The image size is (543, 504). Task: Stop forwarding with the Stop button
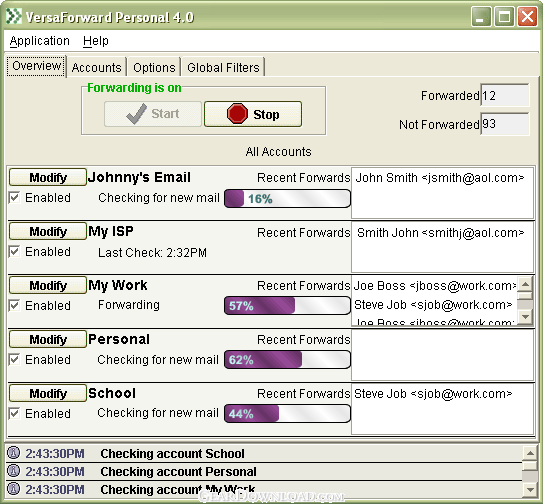tap(253, 114)
